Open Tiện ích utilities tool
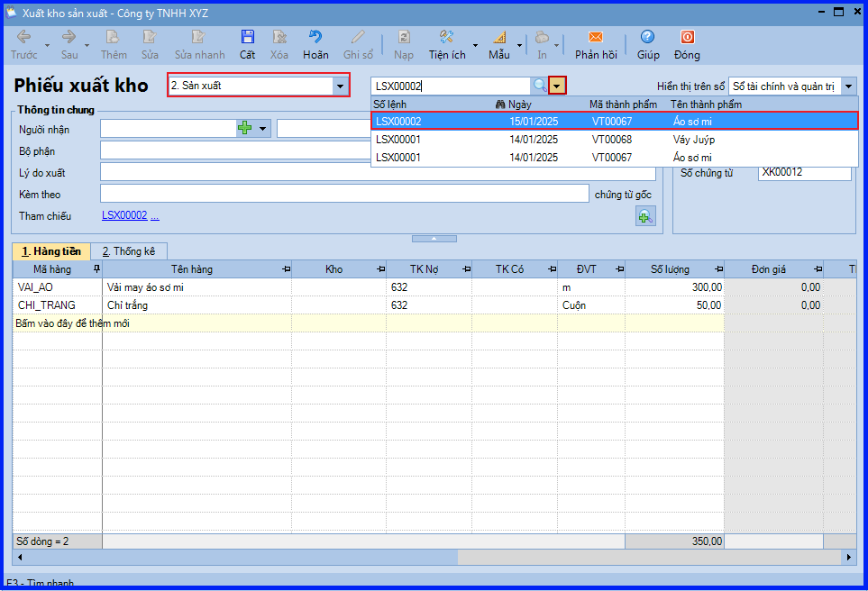The height and width of the screenshot is (591, 868). 447,37
